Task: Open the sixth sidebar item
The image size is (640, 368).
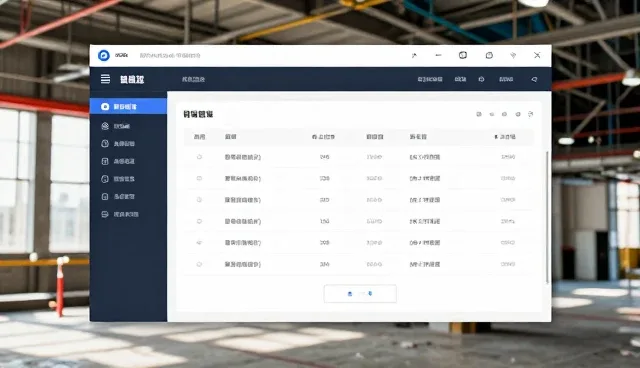Action: pos(128,196)
